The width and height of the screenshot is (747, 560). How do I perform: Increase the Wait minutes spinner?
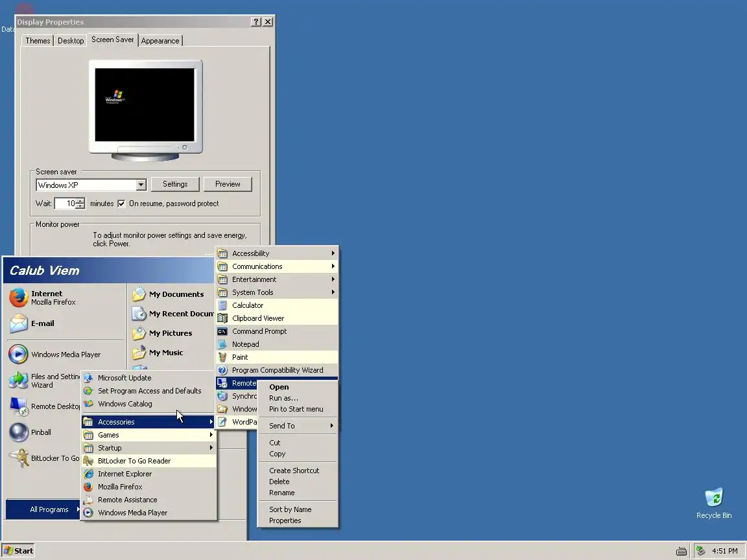80,201
